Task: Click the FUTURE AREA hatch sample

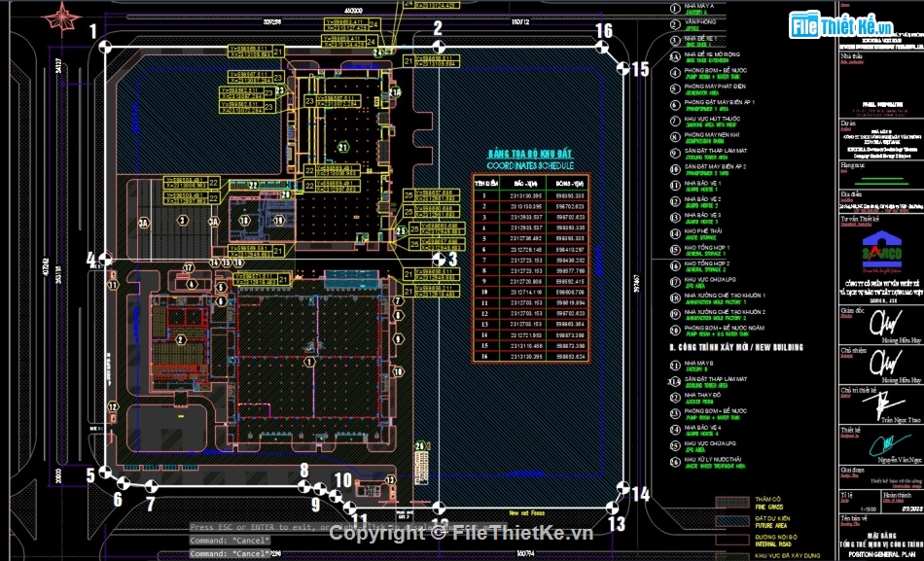Action: coord(732,521)
